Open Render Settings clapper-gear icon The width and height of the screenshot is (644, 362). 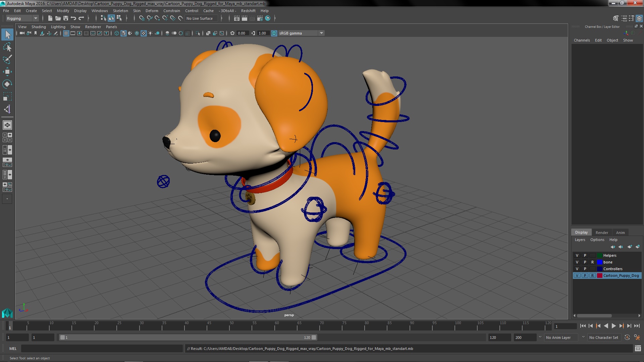[x=260, y=18]
